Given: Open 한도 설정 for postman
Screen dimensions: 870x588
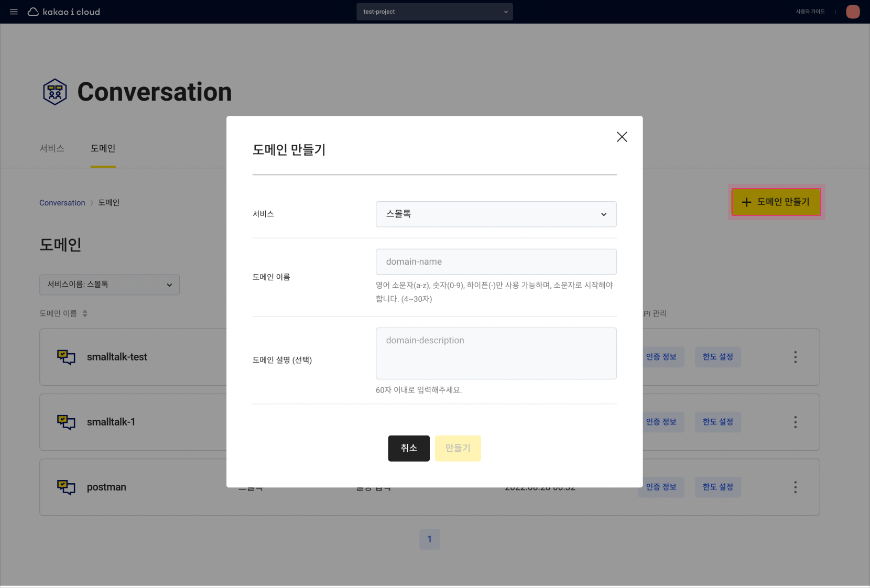Looking at the screenshot, I should (718, 487).
